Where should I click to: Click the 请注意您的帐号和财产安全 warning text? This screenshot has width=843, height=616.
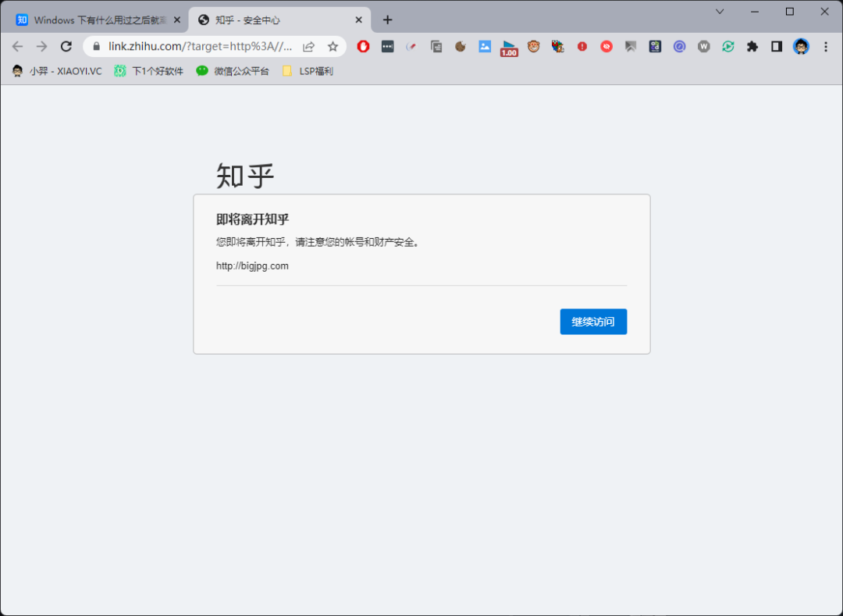click(x=358, y=242)
